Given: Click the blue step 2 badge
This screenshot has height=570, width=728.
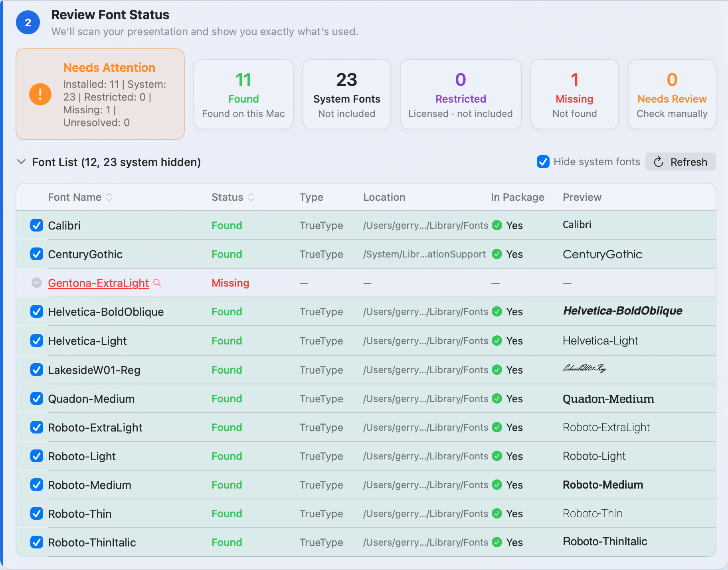Looking at the screenshot, I should [x=28, y=22].
